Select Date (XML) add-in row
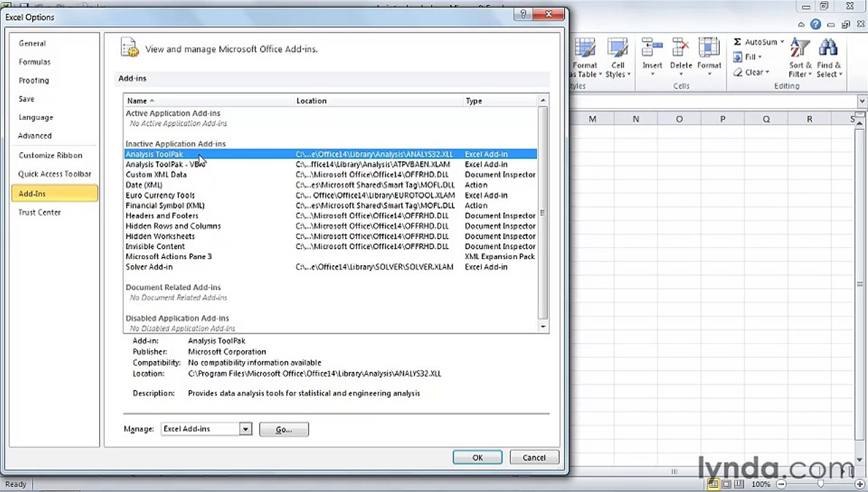The height and width of the screenshot is (492, 868). (x=330, y=184)
